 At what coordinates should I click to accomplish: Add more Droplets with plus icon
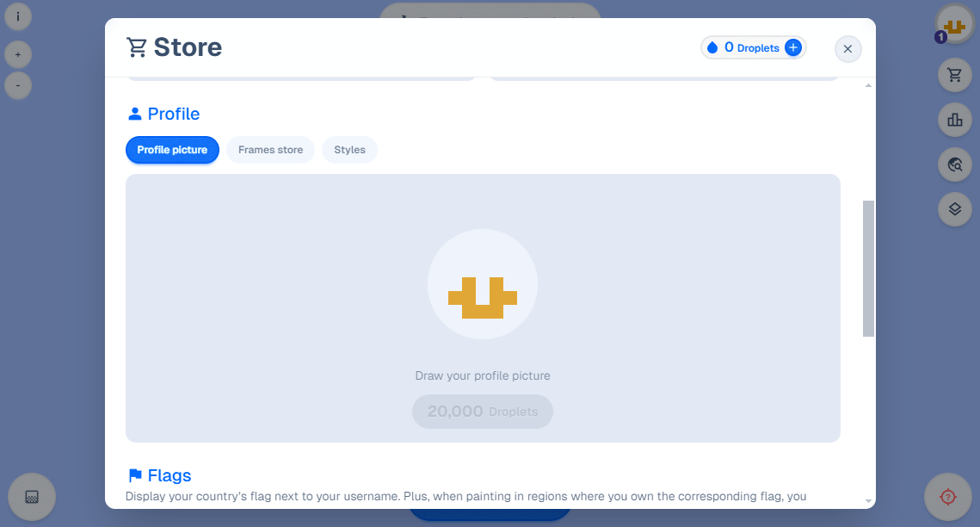793,47
